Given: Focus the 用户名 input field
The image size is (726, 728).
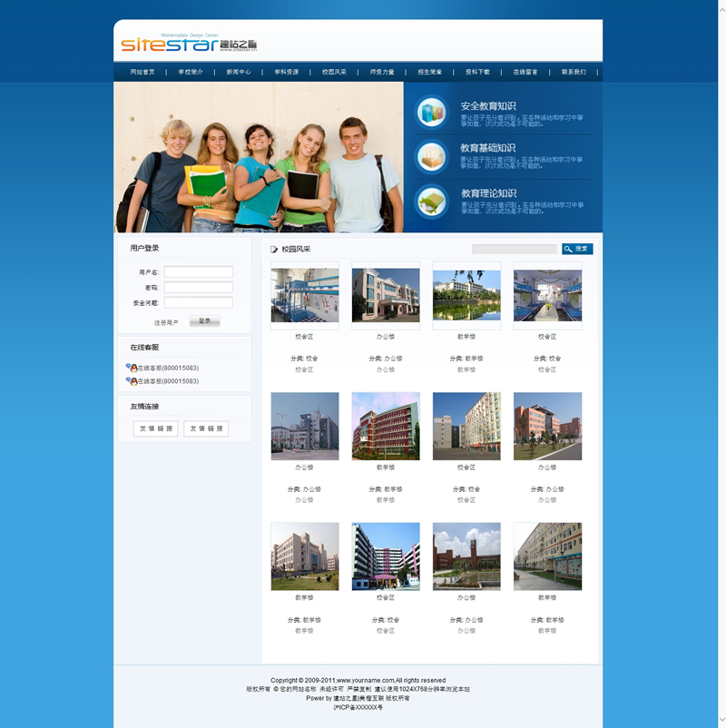Looking at the screenshot, I should (x=198, y=271).
